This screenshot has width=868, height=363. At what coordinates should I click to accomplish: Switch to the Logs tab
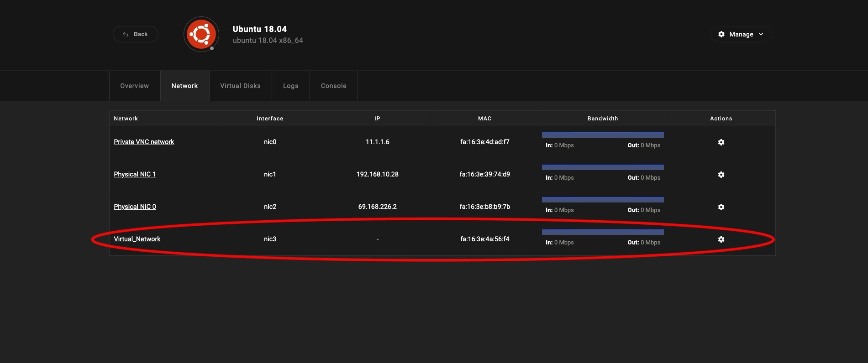(290, 86)
